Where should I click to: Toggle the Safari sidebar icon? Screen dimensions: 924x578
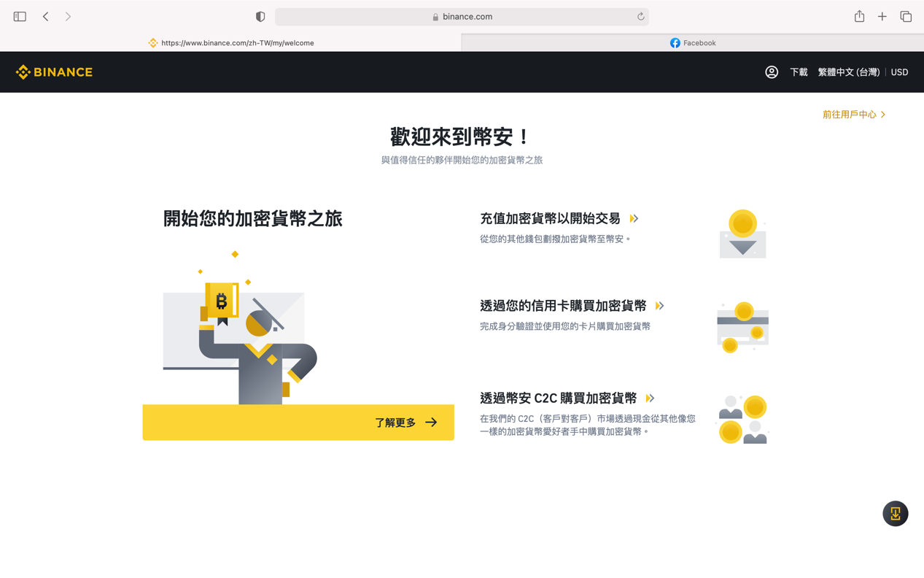click(20, 16)
